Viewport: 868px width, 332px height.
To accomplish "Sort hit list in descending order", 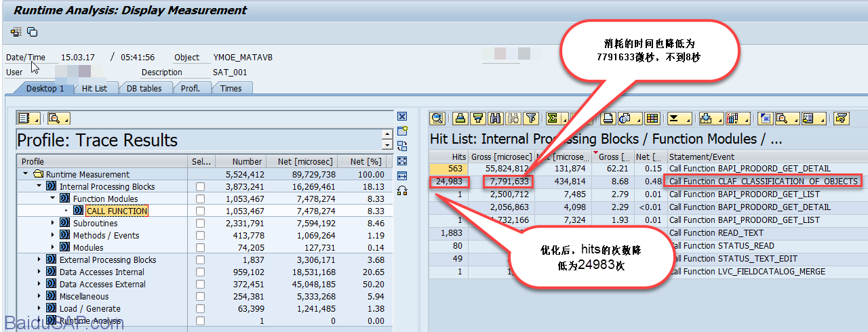I will point(479,119).
